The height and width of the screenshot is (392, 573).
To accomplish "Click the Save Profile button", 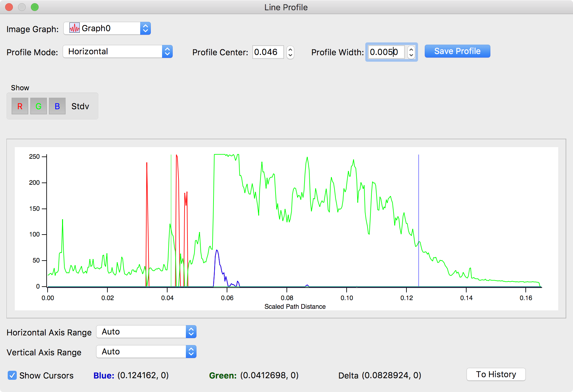I will tap(457, 51).
